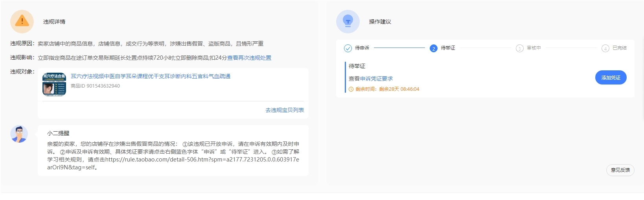Go to 去违规宝贝列表

point(284,110)
